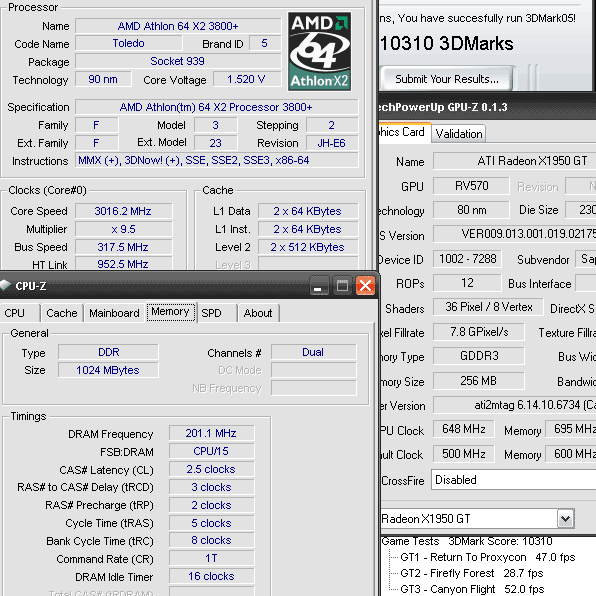
Task: Click the Multiplier value x 9.5
Action: pyautogui.click(x=123, y=229)
